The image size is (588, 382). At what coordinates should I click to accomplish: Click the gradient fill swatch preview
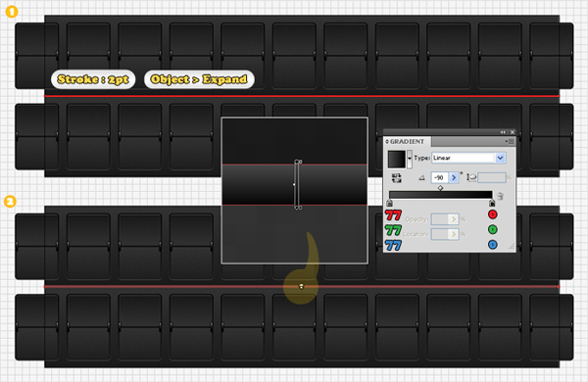[x=396, y=159]
